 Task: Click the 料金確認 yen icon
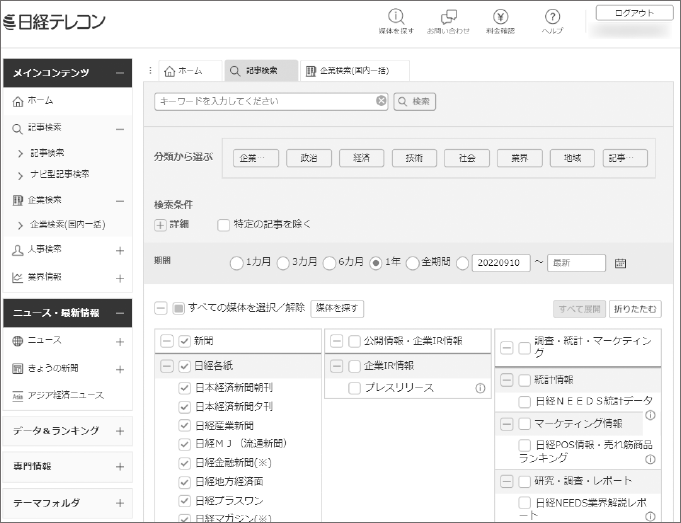click(501, 17)
